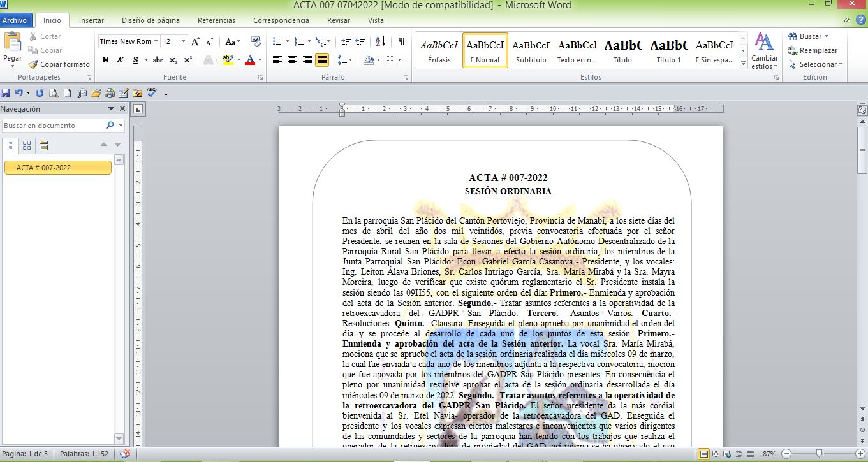Image resolution: width=868 pixels, height=462 pixels.
Task: Toggle bold formatting (N)
Action: point(105,60)
